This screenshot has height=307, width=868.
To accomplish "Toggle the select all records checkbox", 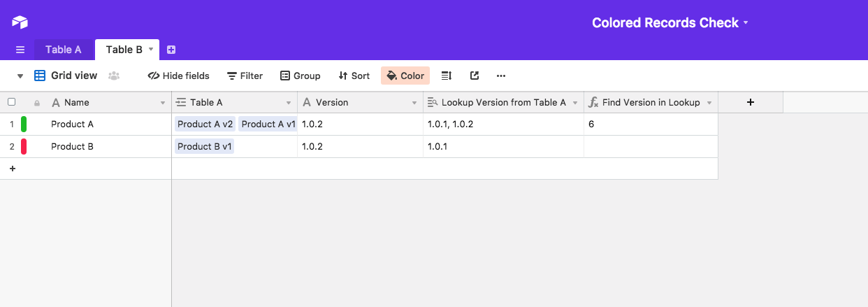I will (x=11, y=102).
